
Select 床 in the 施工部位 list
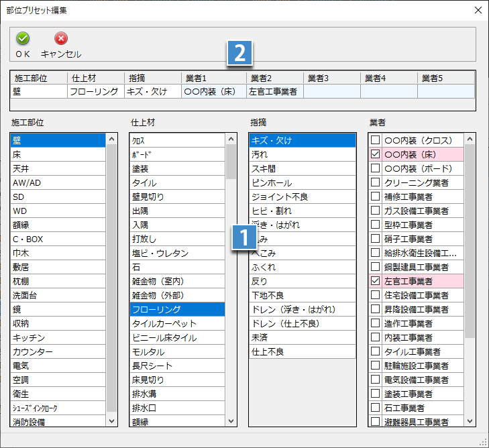coord(58,154)
